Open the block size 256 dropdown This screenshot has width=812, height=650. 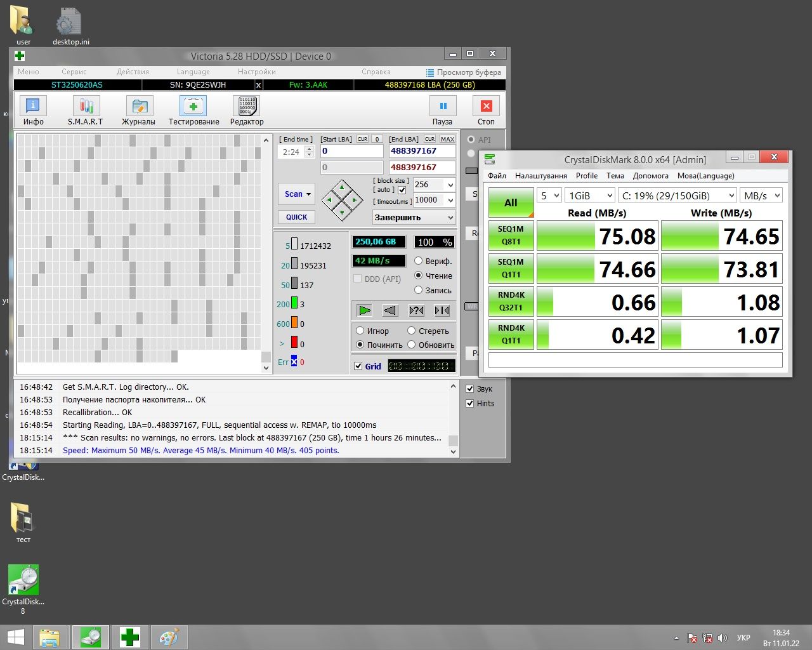(x=435, y=185)
